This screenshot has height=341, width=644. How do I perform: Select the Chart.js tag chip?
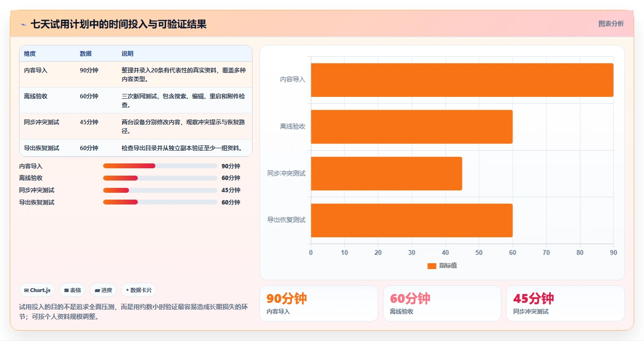tap(38, 290)
